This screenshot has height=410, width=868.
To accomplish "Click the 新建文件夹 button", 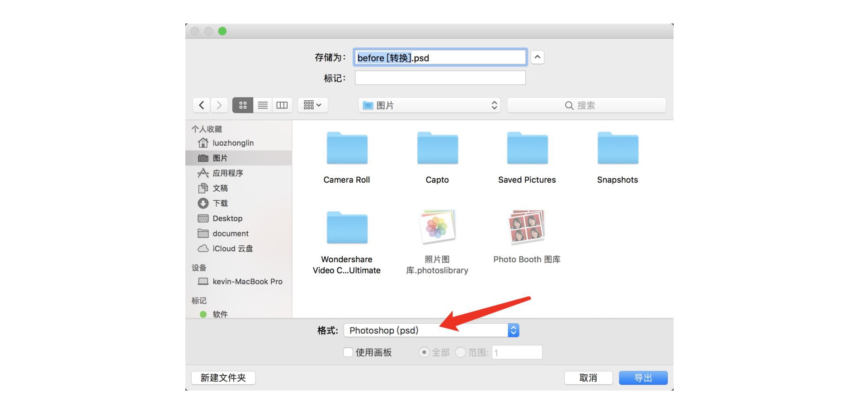I will 223,377.
